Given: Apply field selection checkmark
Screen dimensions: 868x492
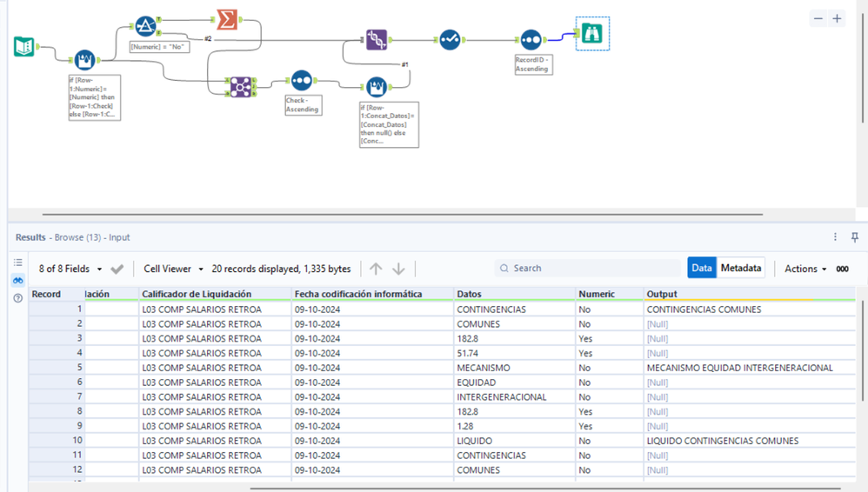Looking at the screenshot, I should point(117,269).
